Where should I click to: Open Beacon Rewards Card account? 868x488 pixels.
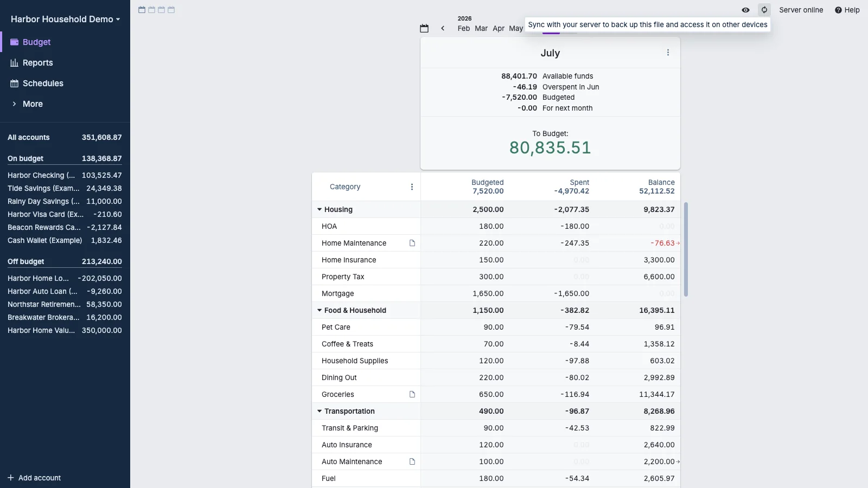pos(65,227)
